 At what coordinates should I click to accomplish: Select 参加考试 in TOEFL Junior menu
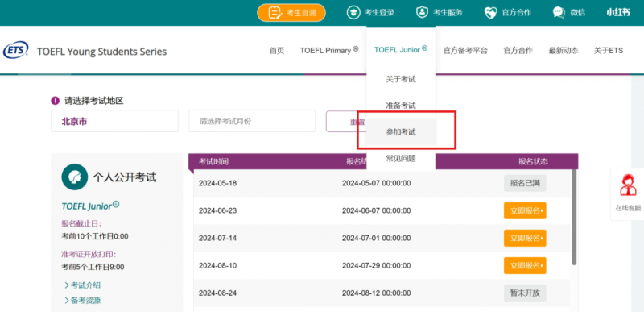[401, 132]
